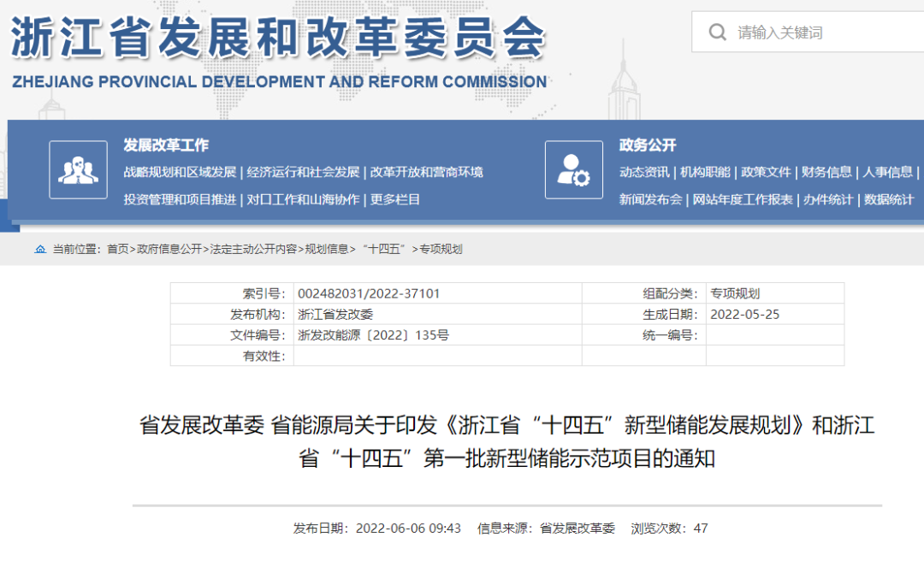
Task: Click 政府信息公开 breadcrumb link
Action: (x=169, y=249)
